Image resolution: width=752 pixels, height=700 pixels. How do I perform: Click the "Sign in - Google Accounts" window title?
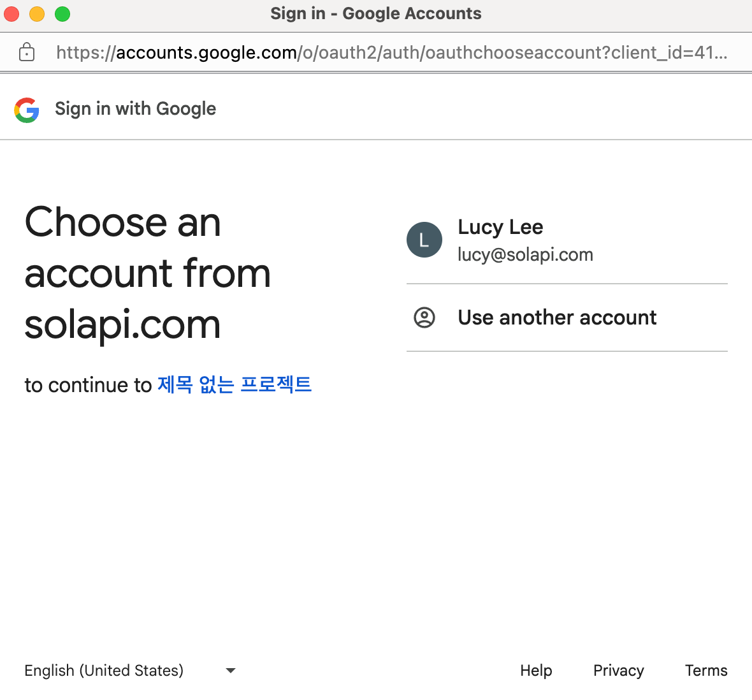pyautogui.click(x=376, y=13)
